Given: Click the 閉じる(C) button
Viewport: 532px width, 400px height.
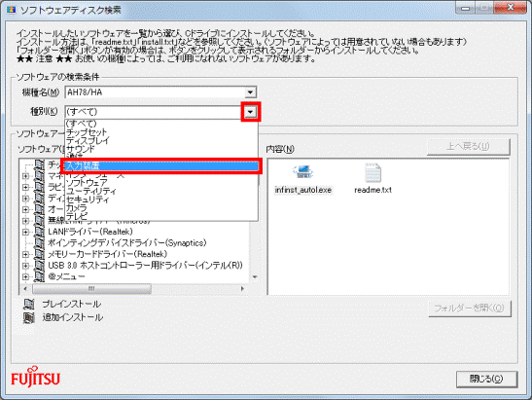Looking at the screenshot, I should (486, 379).
